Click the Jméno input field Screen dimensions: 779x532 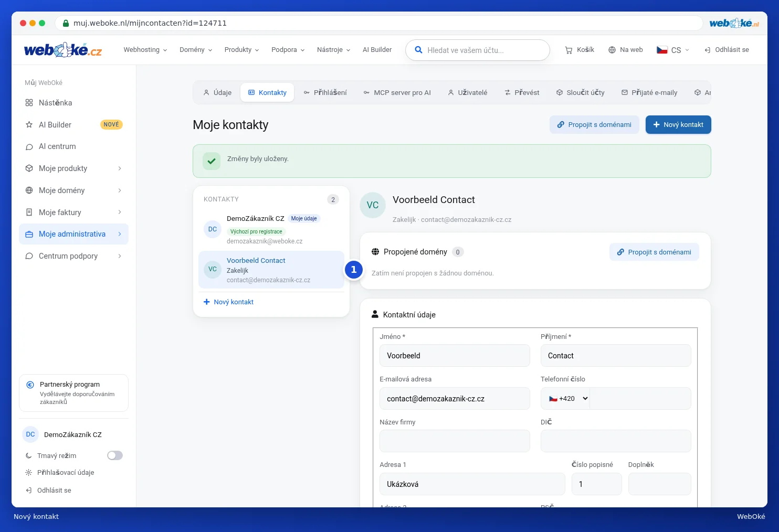tap(455, 356)
